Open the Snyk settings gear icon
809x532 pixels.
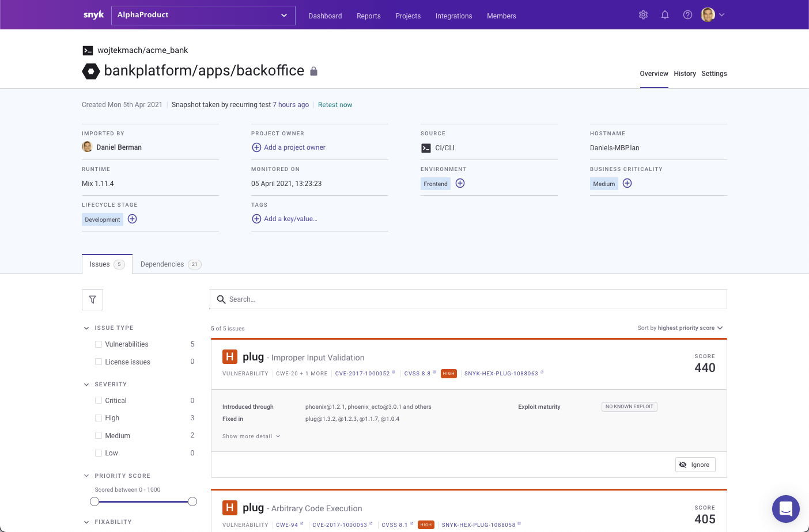click(x=643, y=14)
